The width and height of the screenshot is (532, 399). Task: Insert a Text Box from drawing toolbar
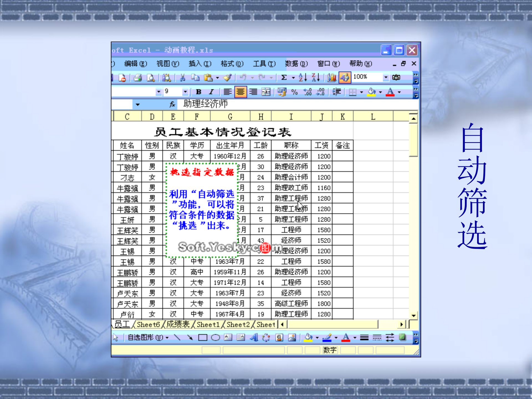(x=228, y=337)
